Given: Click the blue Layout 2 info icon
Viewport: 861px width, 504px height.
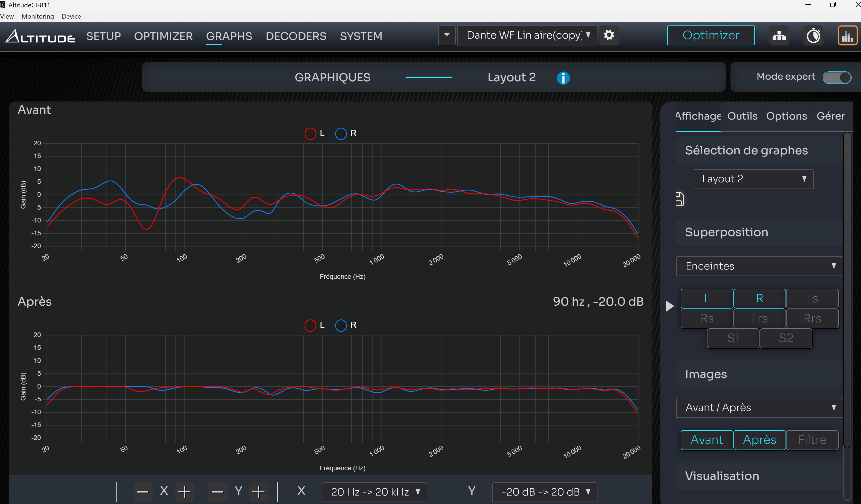Looking at the screenshot, I should click(x=563, y=78).
